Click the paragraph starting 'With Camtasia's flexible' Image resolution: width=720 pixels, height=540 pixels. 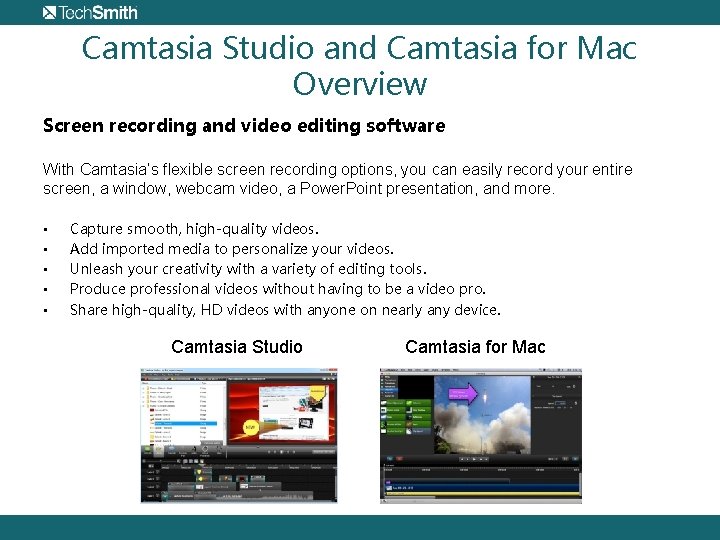pos(338,179)
